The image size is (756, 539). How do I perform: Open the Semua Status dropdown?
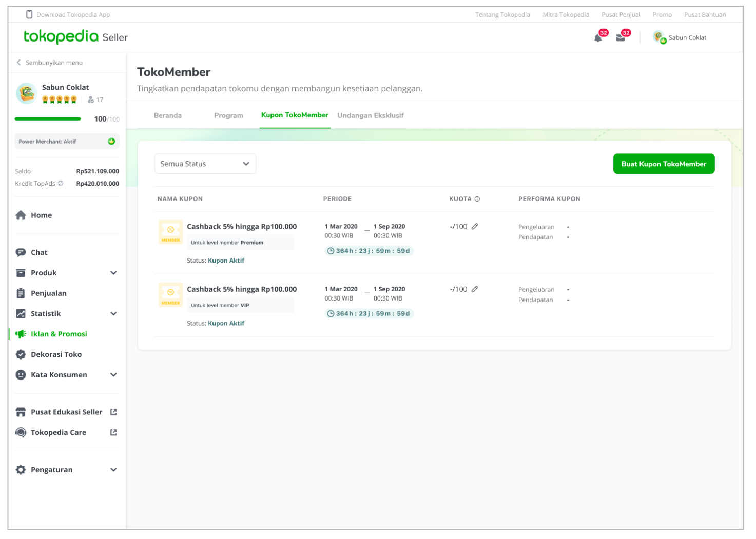[x=205, y=164]
